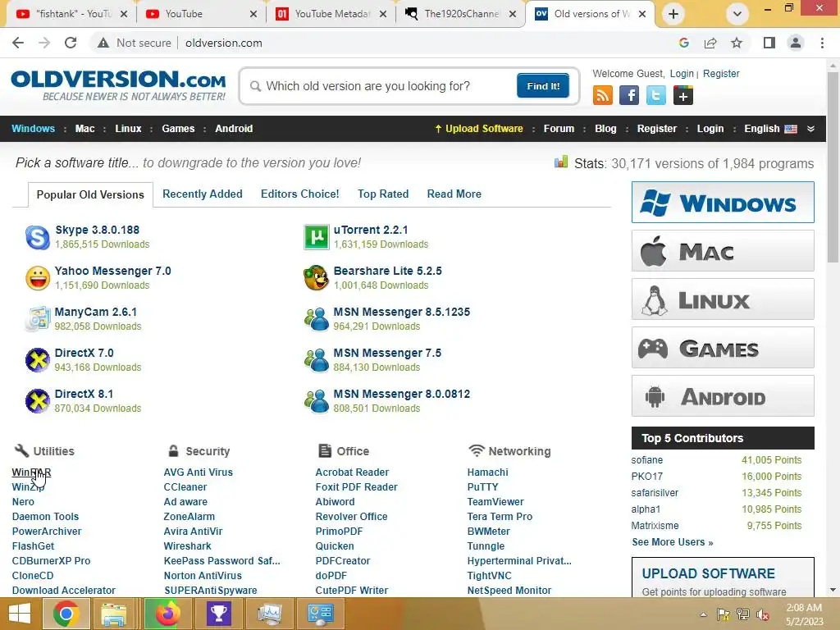Click the Yahoo Messenger smiley icon
The width and height of the screenshot is (840, 630).
click(x=38, y=278)
